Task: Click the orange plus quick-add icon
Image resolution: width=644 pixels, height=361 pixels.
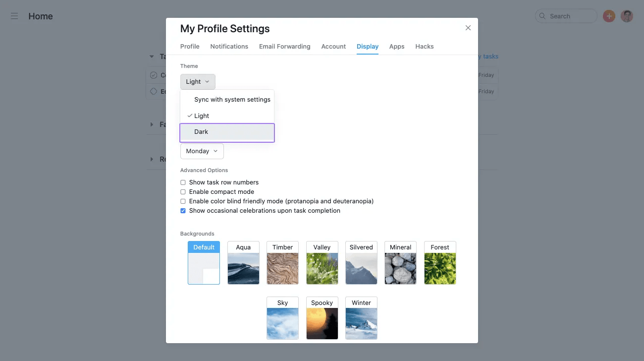Action: (x=609, y=16)
